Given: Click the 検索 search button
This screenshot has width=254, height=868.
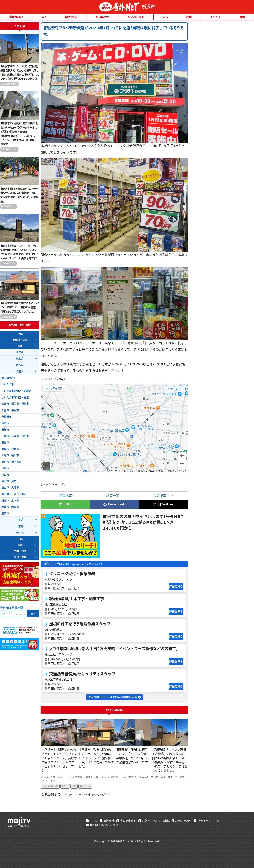Looking at the screenshot, I should coord(33,614).
